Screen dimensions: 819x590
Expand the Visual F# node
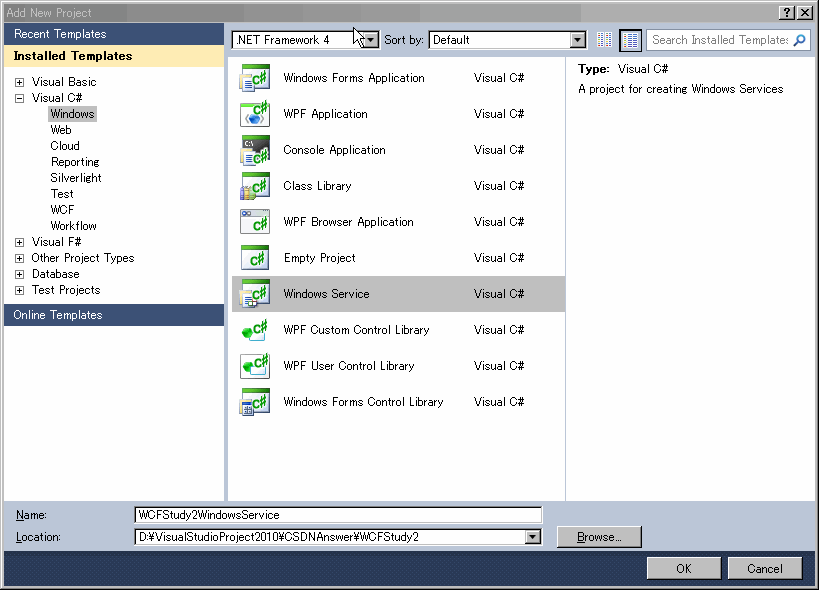pos(19,242)
